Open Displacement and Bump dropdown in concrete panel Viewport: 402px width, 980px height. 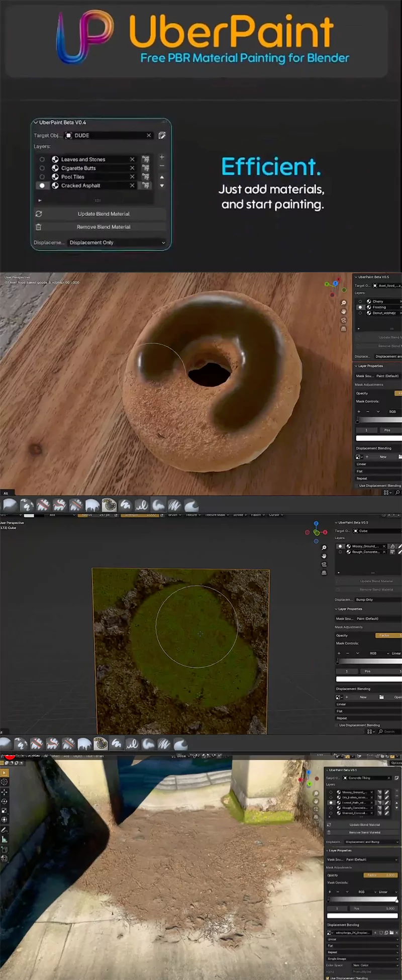tap(372, 842)
